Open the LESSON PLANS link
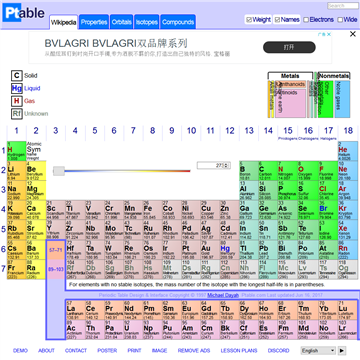360x360 pixels. [x=239, y=351]
